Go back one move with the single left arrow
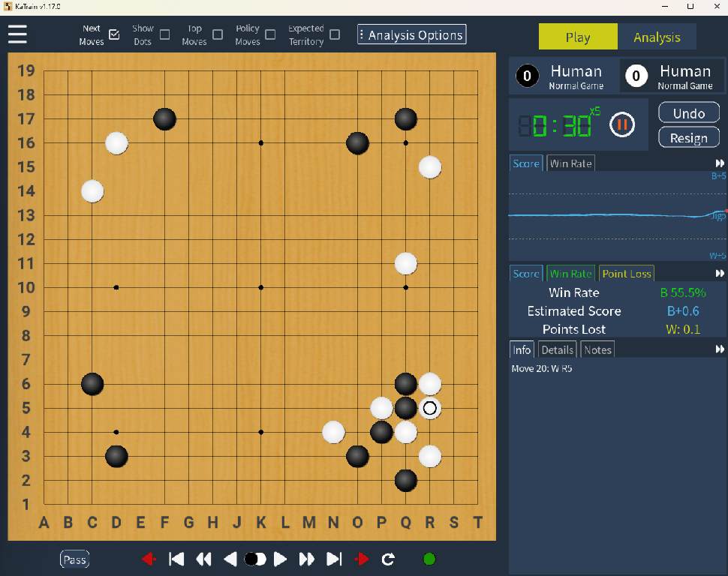 pos(231,559)
